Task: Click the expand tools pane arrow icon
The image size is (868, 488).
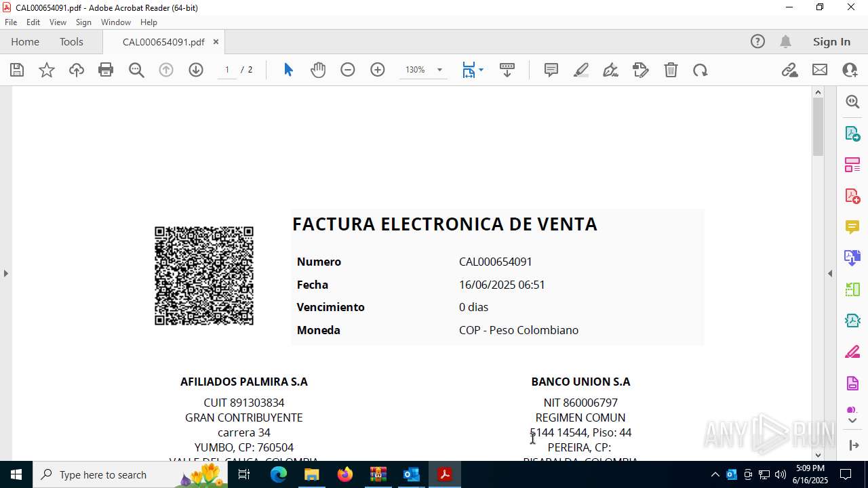Action: [x=853, y=445]
